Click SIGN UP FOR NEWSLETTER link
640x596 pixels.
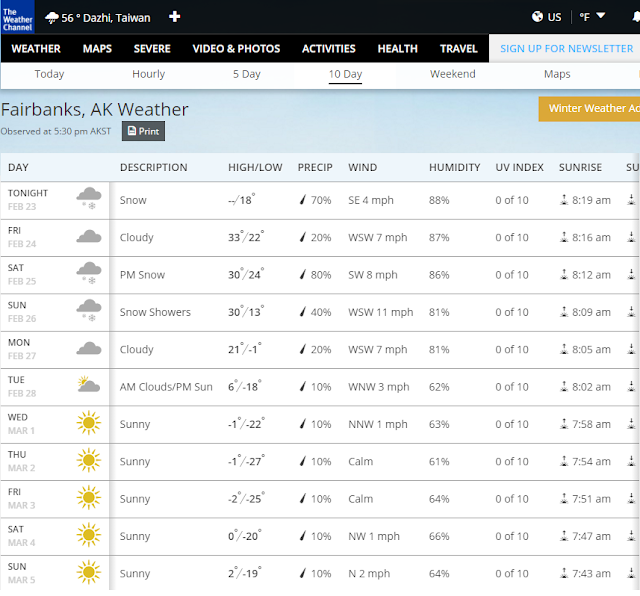tap(567, 49)
